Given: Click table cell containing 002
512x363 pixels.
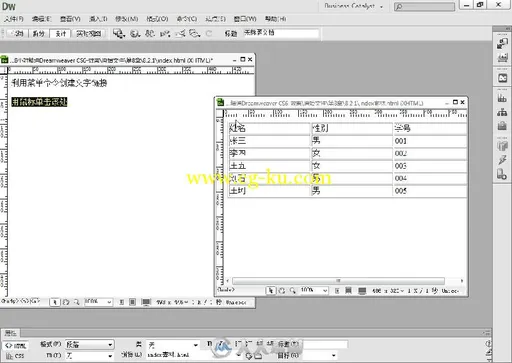Looking at the screenshot, I should [430, 153].
